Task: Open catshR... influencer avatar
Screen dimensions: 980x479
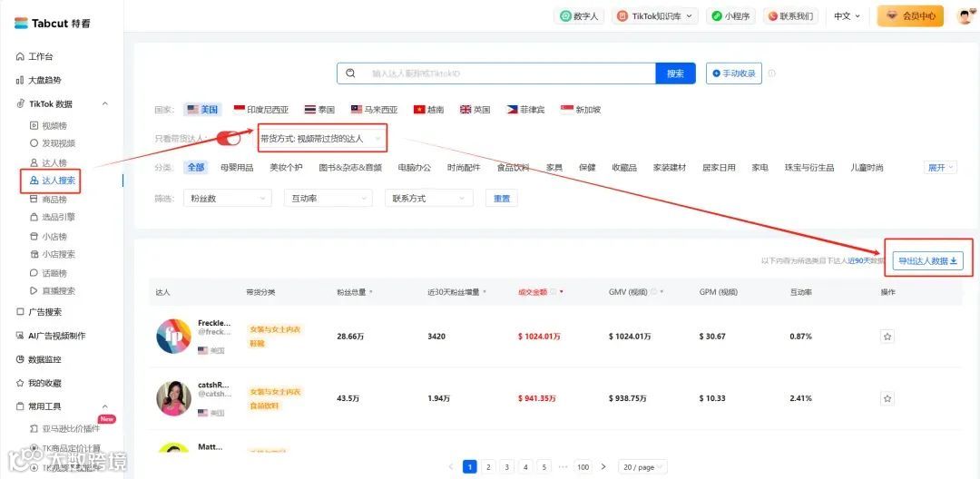Action: click(173, 398)
